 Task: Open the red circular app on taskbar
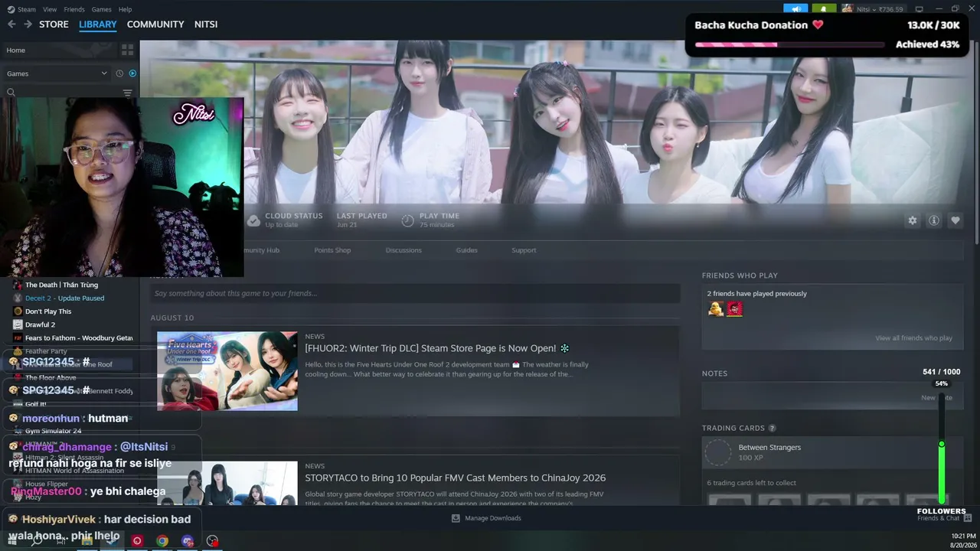tap(137, 541)
